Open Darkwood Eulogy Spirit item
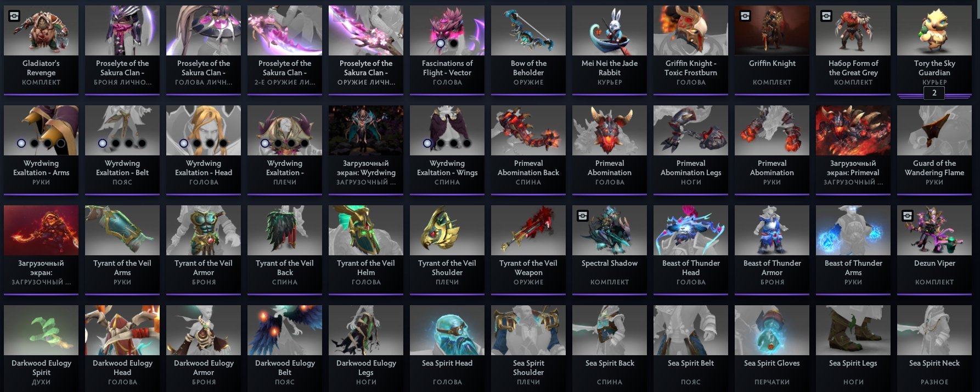This screenshot has width=980, height=392. (x=41, y=348)
